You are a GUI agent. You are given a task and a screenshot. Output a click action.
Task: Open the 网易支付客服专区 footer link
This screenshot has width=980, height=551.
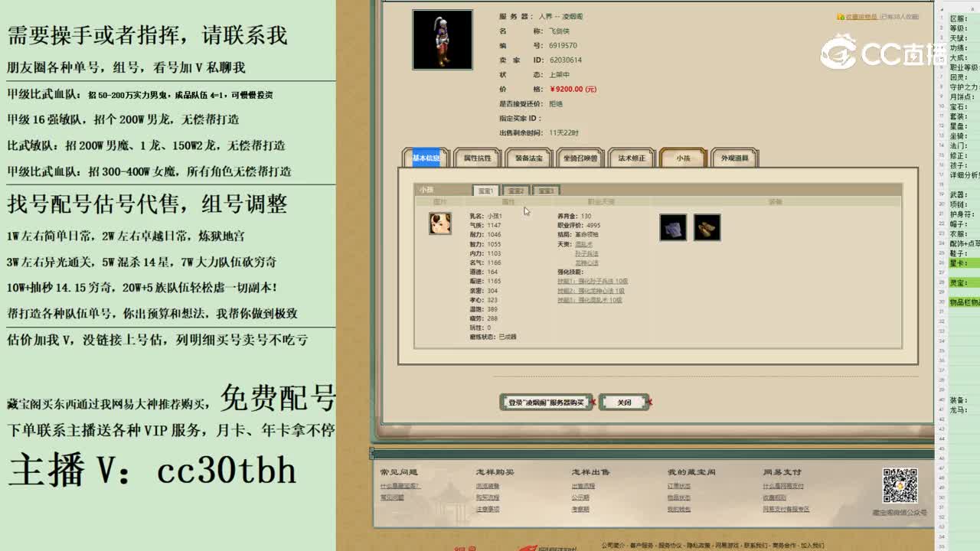786,509
